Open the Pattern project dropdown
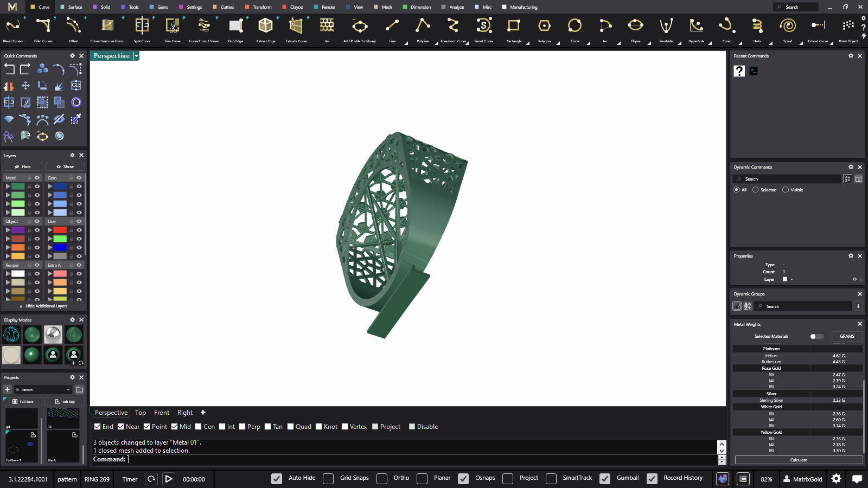 click(x=43, y=389)
